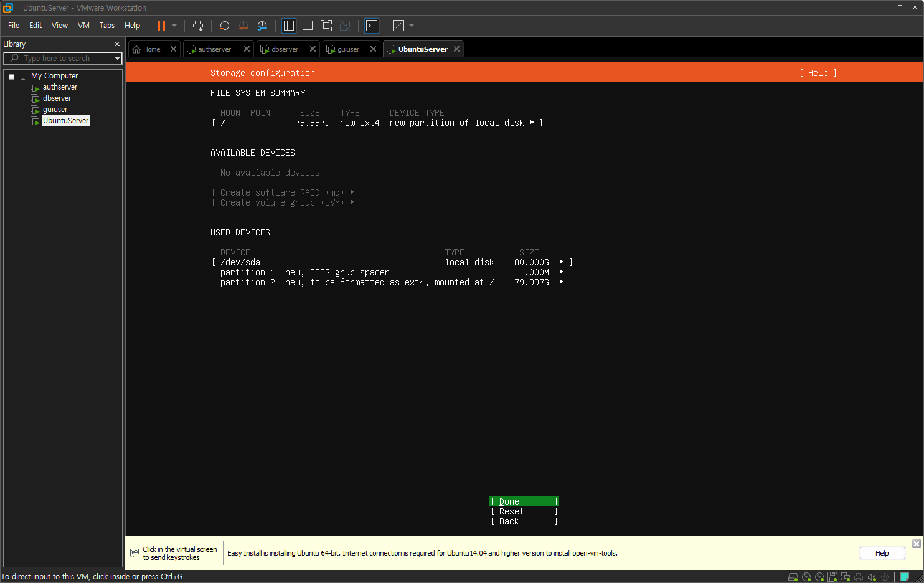Open the /dev/sda device menu arrow

point(562,262)
